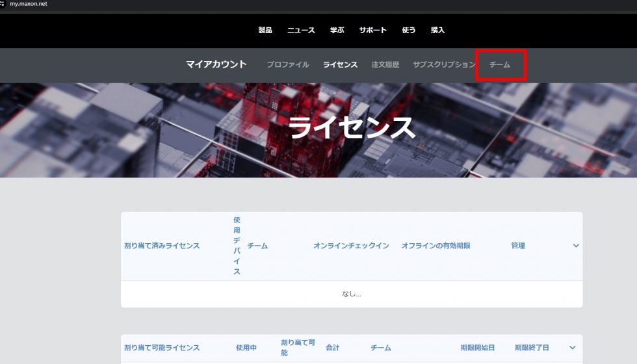Click the 割り当て可能 column header
The height and width of the screenshot is (364, 637).
(298, 347)
